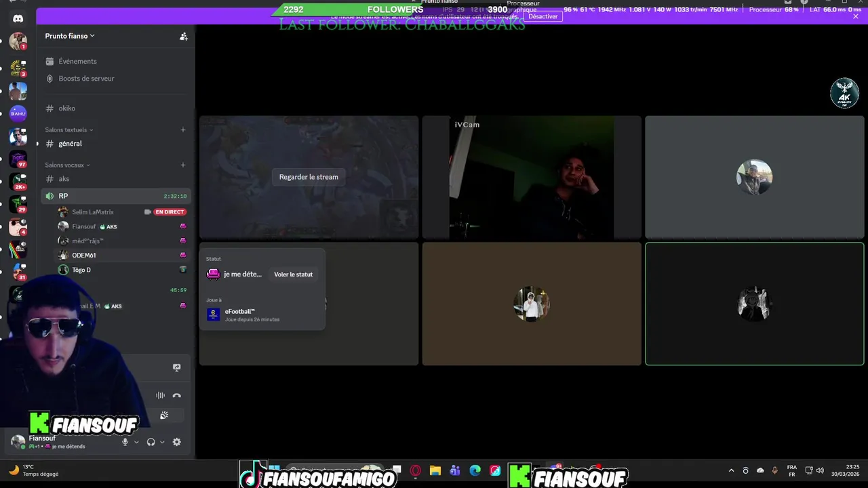The width and height of the screenshot is (868, 488).
Task: Open microphone input options arrow
Action: point(136,442)
